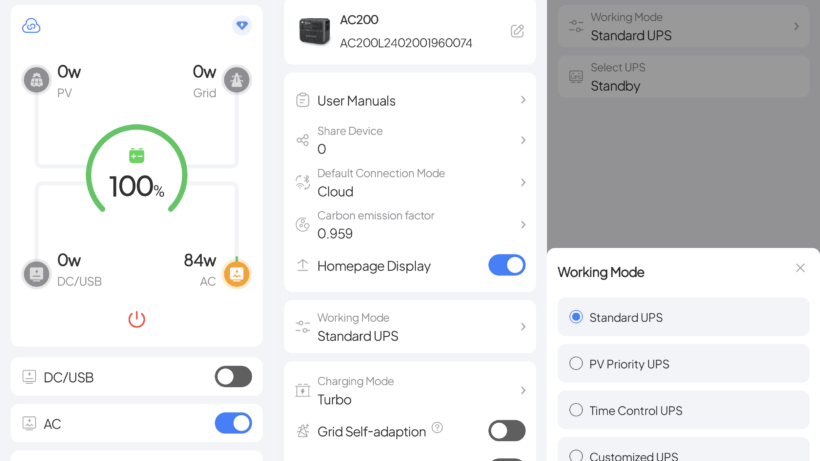
Task: Click the cloud connection icon
Action: (31, 26)
